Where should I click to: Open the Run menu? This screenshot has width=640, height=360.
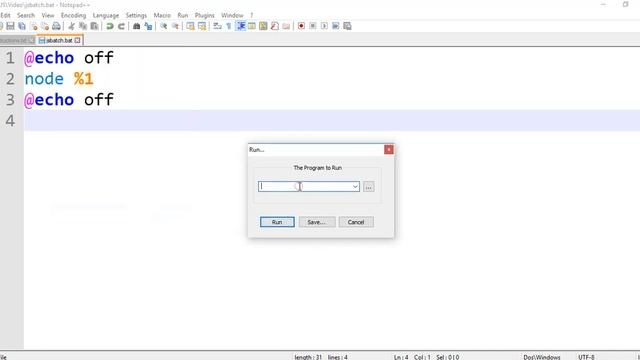pyautogui.click(x=183, y=15)
